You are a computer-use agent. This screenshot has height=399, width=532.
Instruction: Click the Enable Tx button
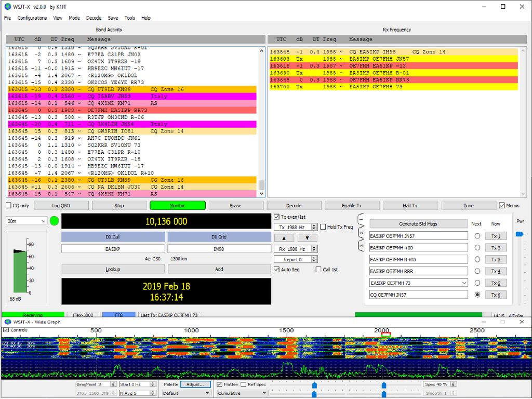pyautogui.click(x=352, y=206)
